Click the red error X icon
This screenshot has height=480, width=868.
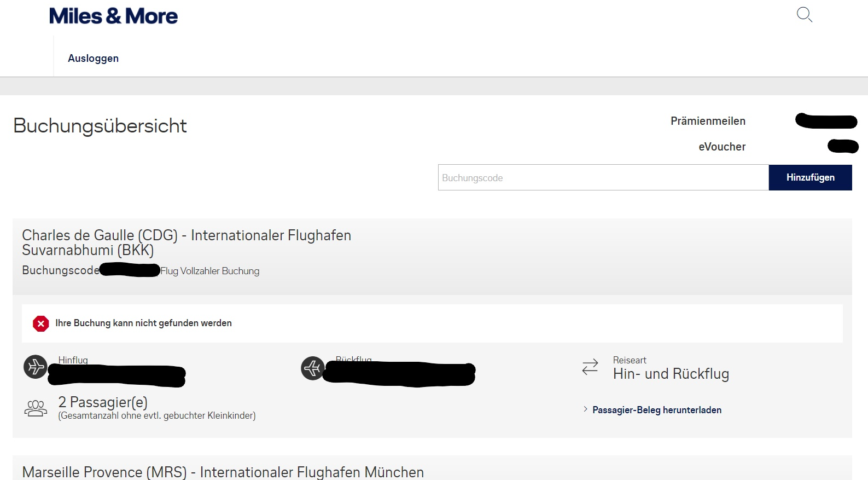(40, 323)
